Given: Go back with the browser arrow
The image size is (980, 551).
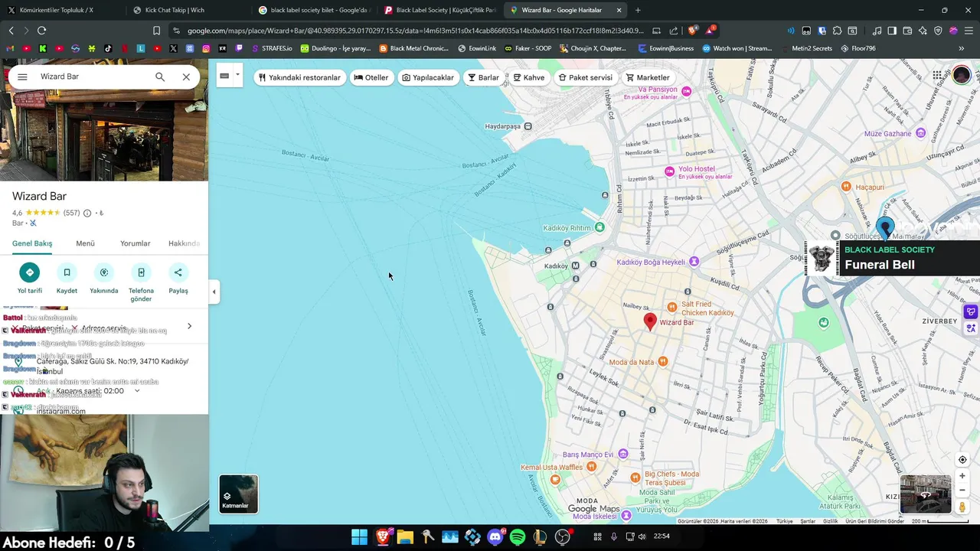Looking at the screenshot, I should click(x=11, y=31).
